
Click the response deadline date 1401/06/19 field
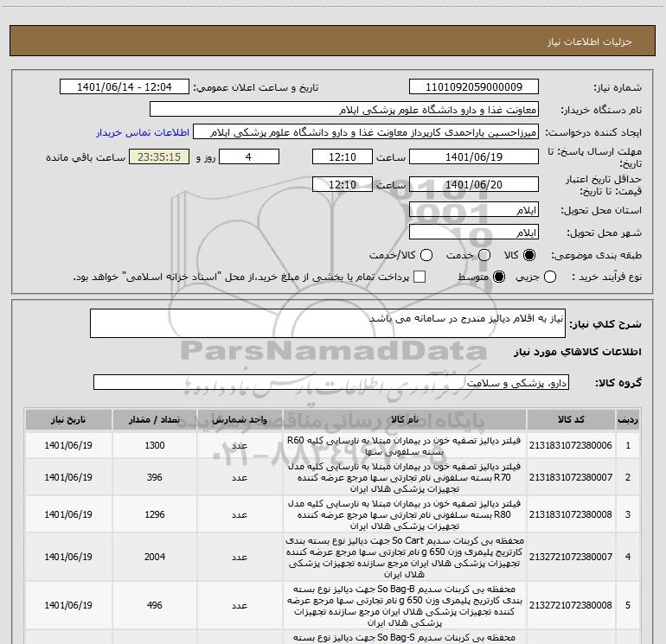[x=474, y=157]
